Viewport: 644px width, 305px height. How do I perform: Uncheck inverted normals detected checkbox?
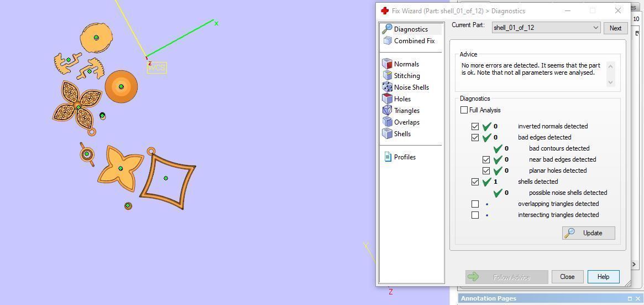point(475,126)
